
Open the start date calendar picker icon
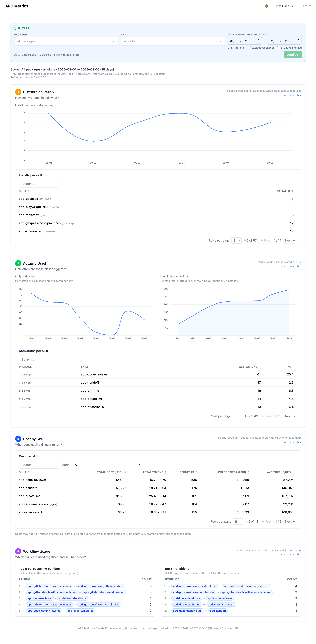[x=258, y=41]
